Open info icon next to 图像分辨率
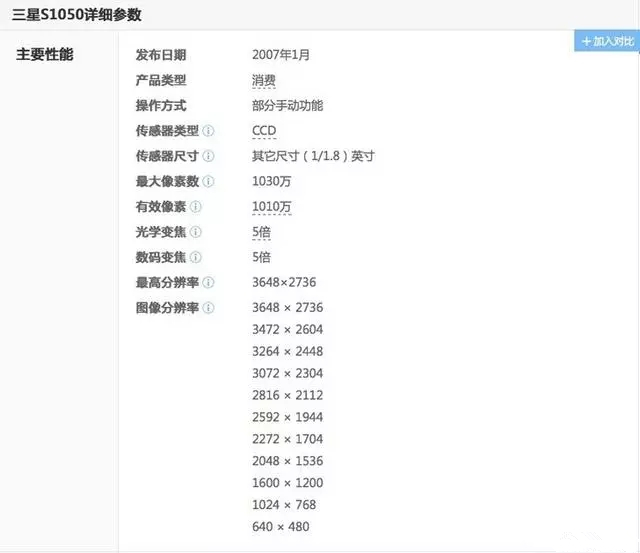The height and width of the screenshot is (553, 640). 208,308
